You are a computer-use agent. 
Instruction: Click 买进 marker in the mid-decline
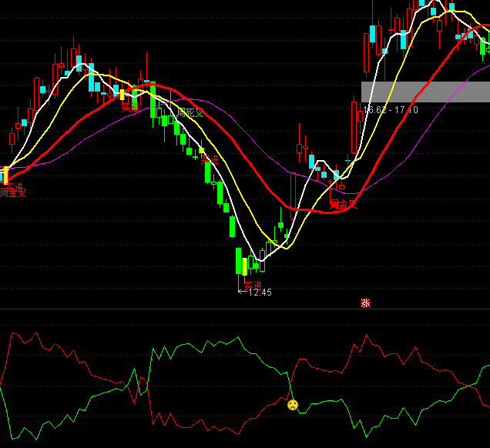[x=210, y=159]
